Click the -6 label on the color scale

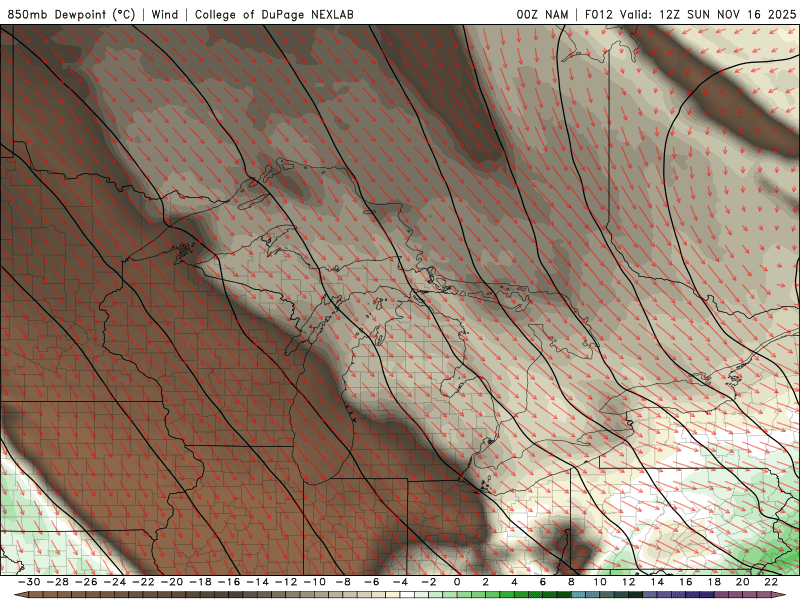[x=372, y=582]
